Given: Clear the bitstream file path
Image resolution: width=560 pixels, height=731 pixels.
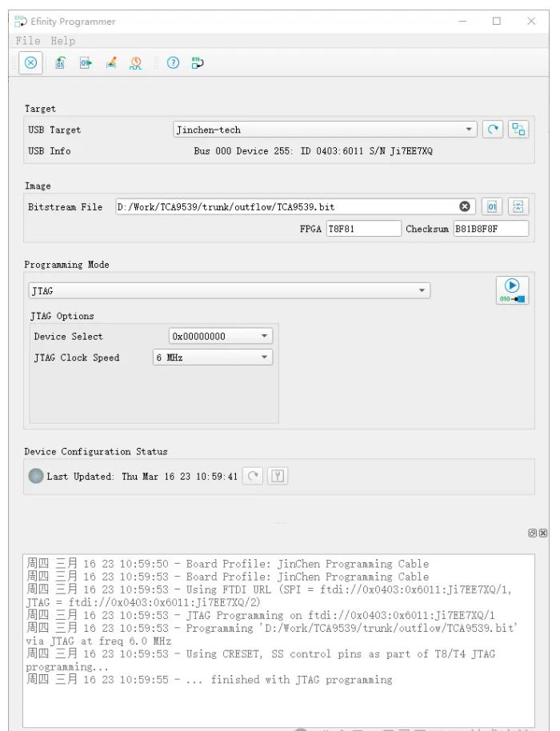Looking at the screenshot, I should click(465, 206).
